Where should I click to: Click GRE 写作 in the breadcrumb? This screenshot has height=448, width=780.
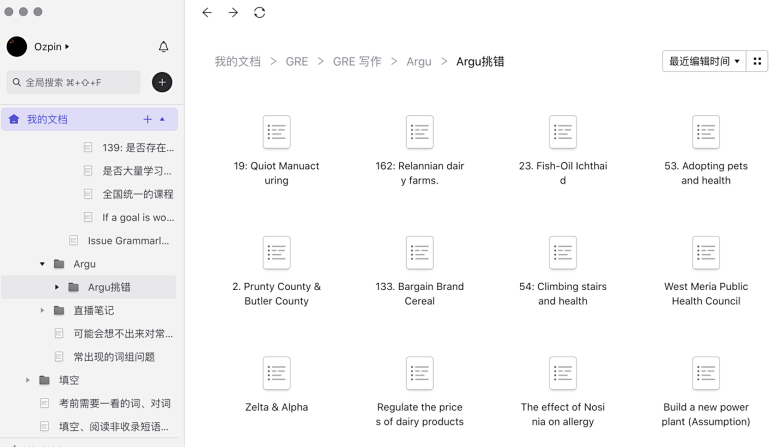tap(357, 61)
